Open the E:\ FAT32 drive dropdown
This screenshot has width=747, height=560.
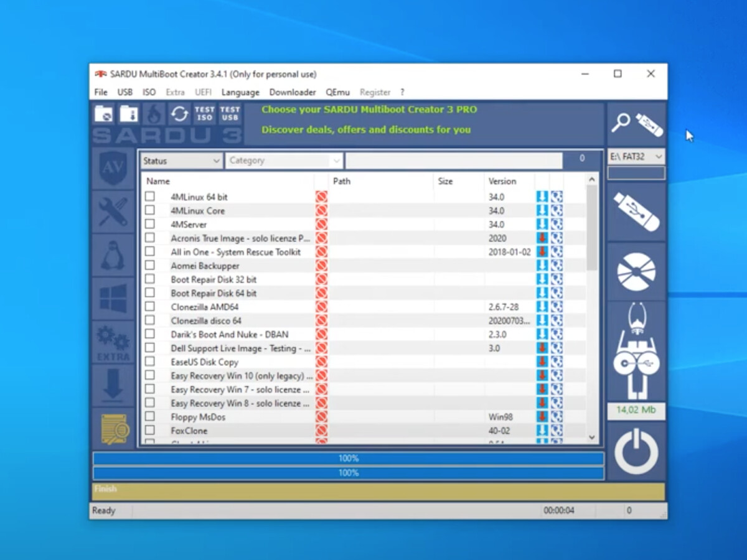click(636, 157)
